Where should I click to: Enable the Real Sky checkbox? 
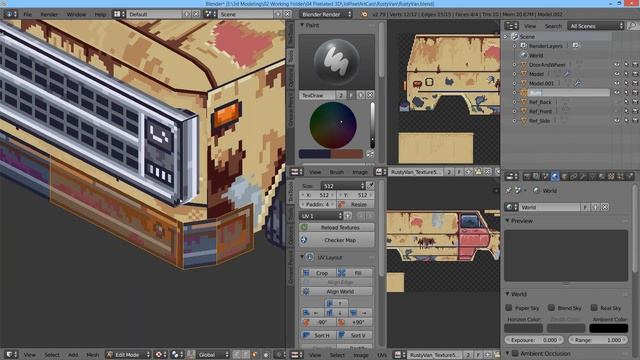[x=594, y=307]
